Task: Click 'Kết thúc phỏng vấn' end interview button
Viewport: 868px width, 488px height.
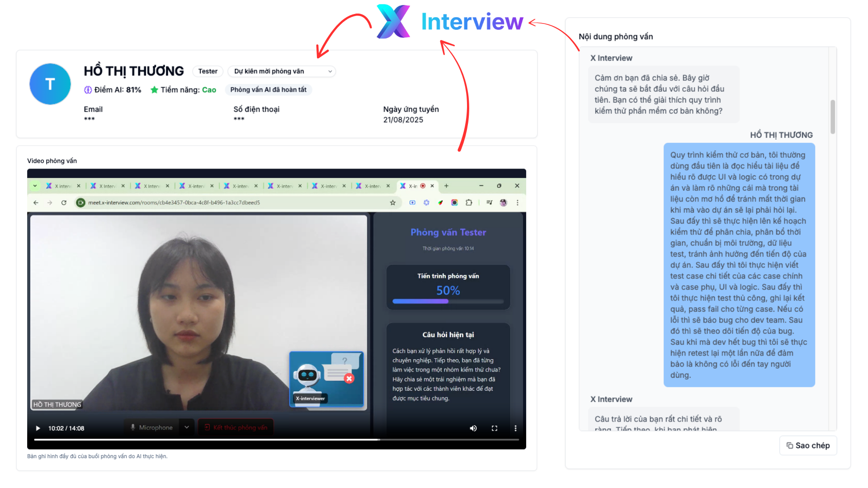Action: coord(236,427)
